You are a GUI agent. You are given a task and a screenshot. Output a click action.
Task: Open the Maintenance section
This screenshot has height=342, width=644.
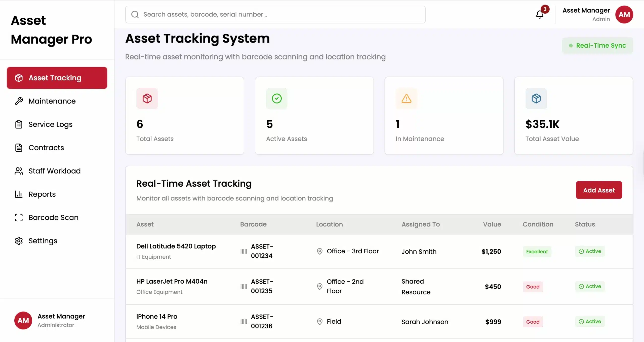(x=52, y=101)
